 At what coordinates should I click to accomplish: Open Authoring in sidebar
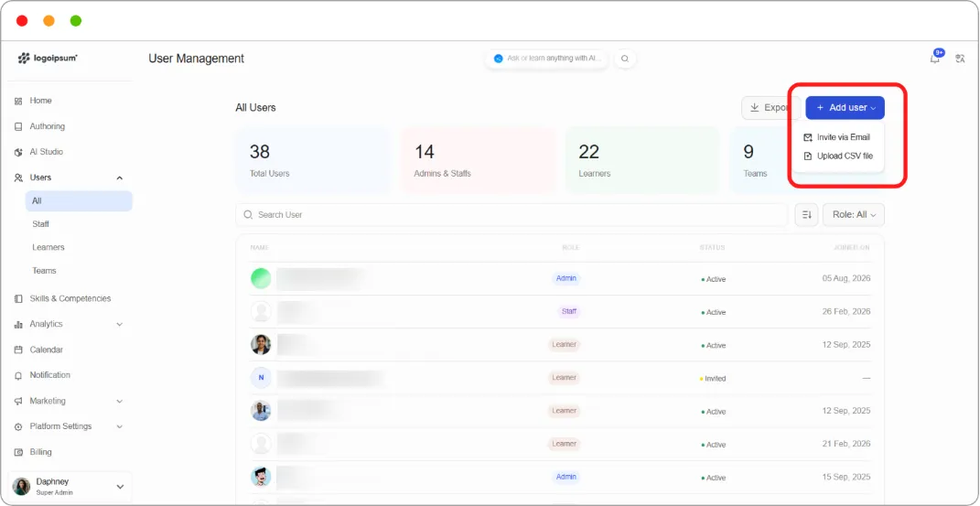point(47,126)
